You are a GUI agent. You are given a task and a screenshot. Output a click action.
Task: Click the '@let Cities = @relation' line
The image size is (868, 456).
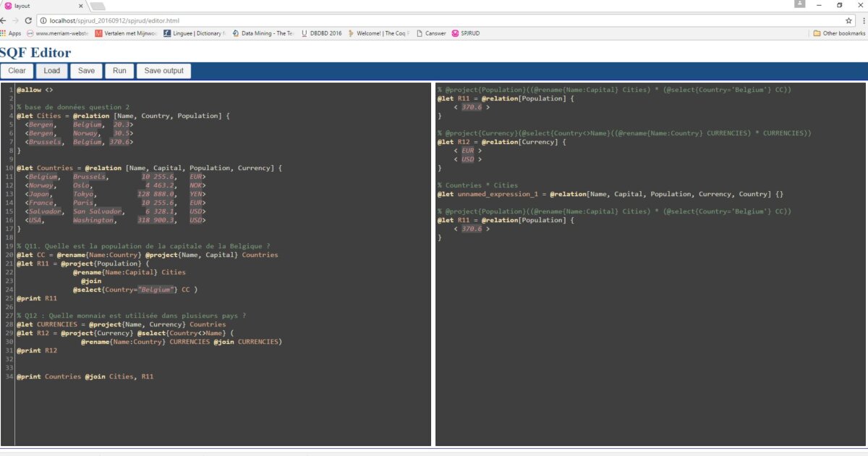coord(123,116)
